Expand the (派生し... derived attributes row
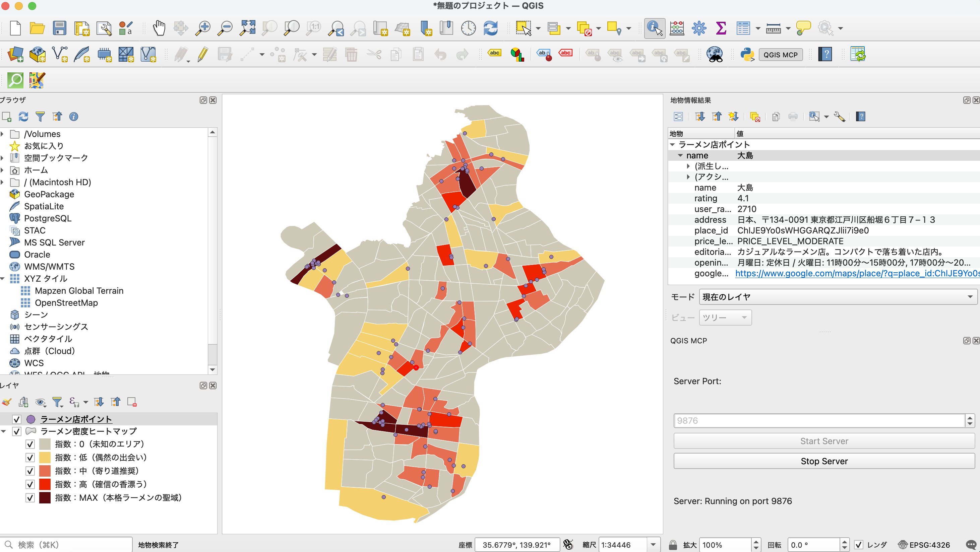The width and height of the screenshot is (980, 552). 688,166
